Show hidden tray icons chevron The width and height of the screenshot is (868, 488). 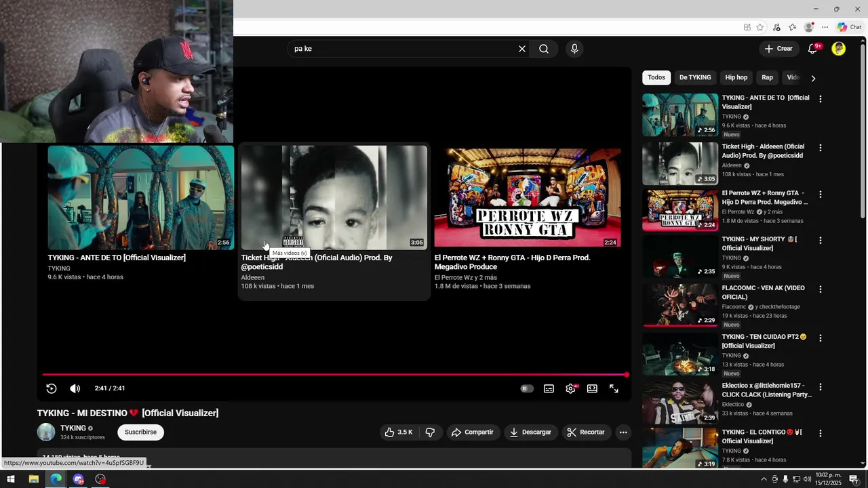click(x=764, y=479)
